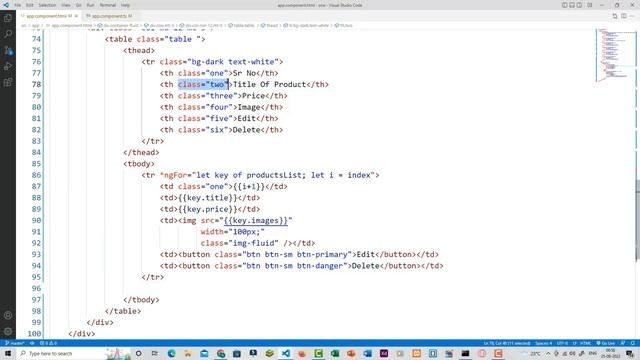Click the open changes icon beside split editor
Screen dimensions: 640x360
click(615, 16)
